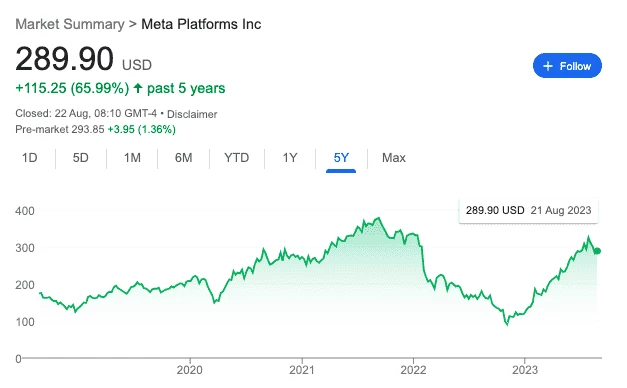Click the 2023 axis year label

tap(525, 370)
